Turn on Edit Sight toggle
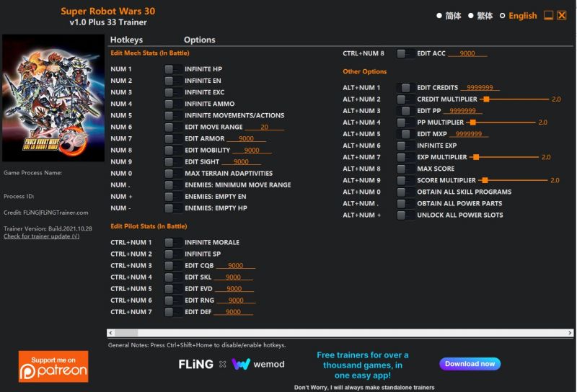This screenshot has width=577, height=392. point(173,162)
